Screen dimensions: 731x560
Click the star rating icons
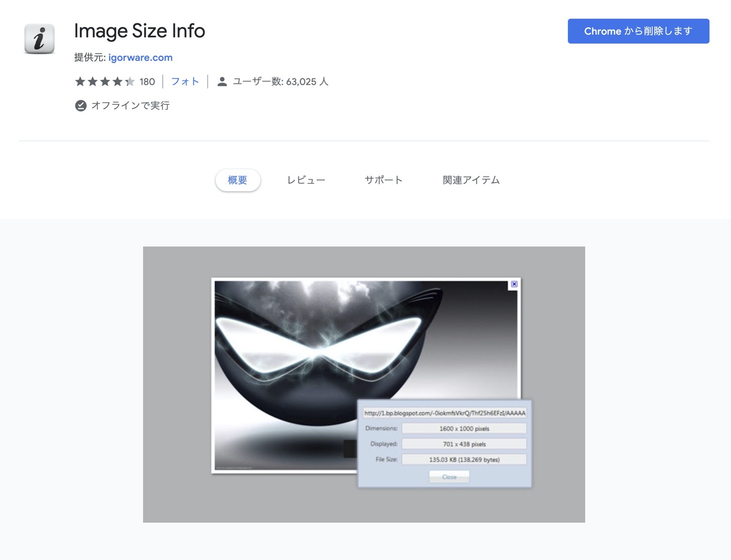[x=105, y=82]
